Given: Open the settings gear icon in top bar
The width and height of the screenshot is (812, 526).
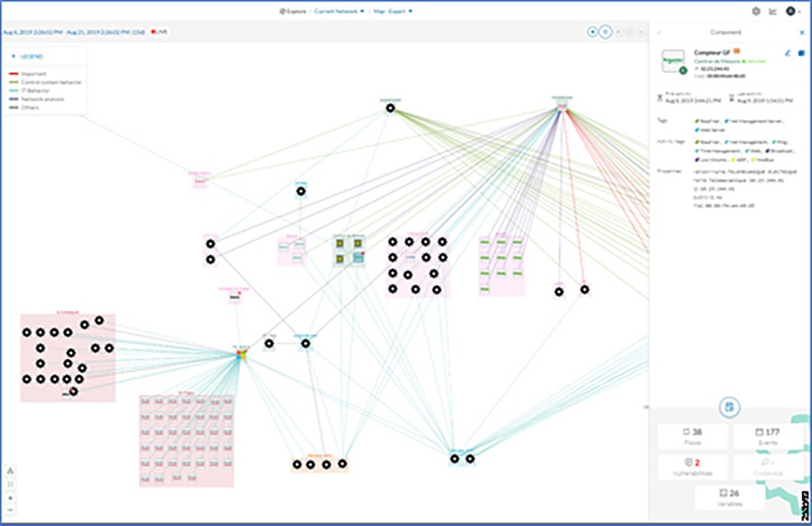Looking at the screenshot, I should [x=756, y=11].
